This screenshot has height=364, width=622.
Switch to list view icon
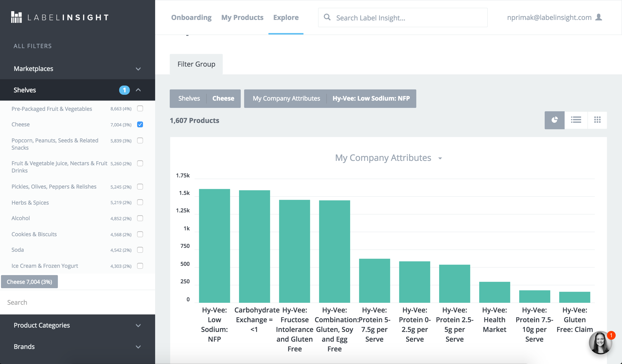(x=576, y=120)
